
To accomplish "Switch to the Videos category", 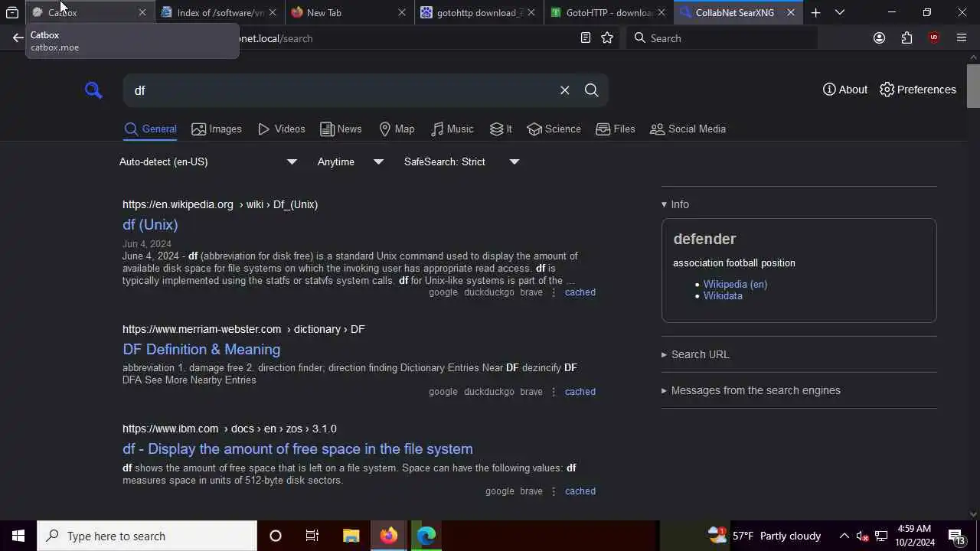I will (x=282, y=129).
